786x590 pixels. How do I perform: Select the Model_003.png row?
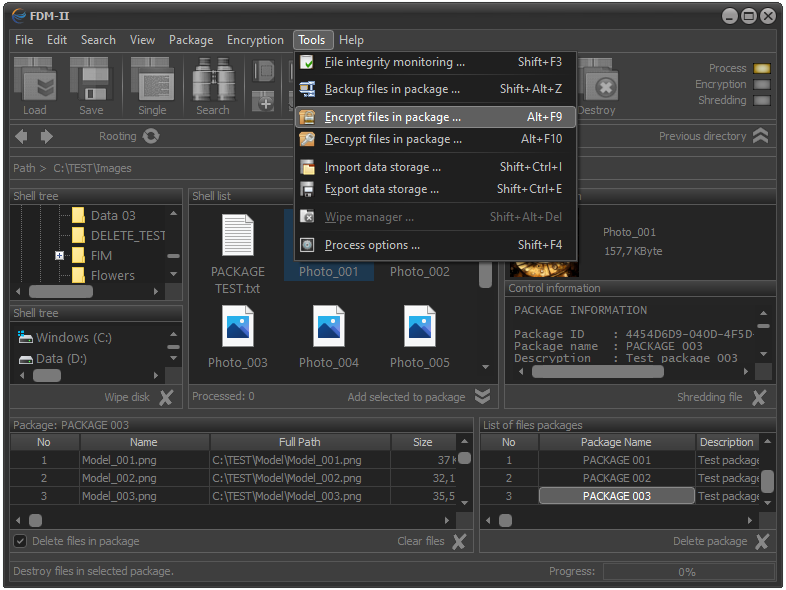point(233,496)
